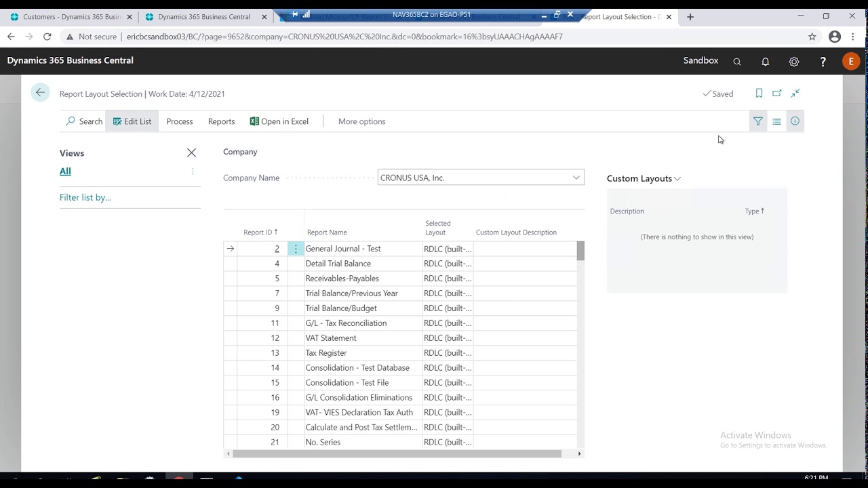Go back using the page back arrow
This screenshot has width=868, height=488.
41,93
